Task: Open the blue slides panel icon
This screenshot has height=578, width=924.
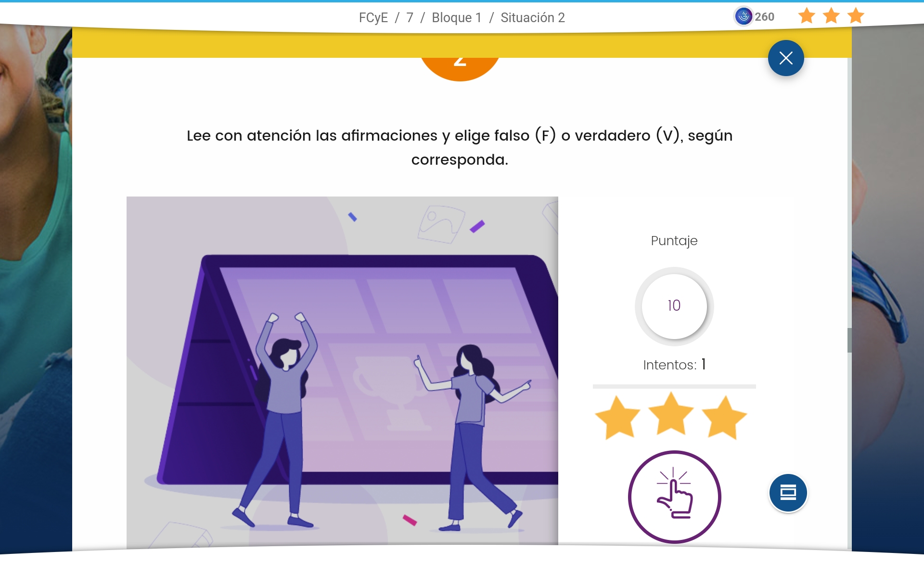Action: click(x=788, y=493)
